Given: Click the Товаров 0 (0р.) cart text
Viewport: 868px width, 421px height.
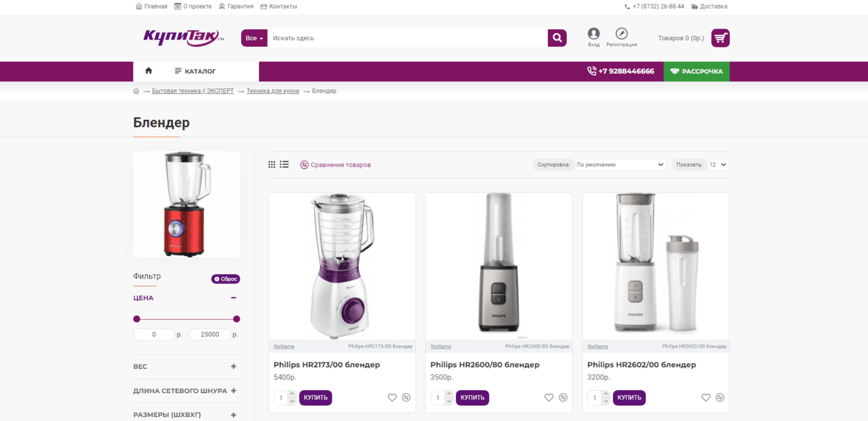Looking at the screenshot, I should pos(681,38).
